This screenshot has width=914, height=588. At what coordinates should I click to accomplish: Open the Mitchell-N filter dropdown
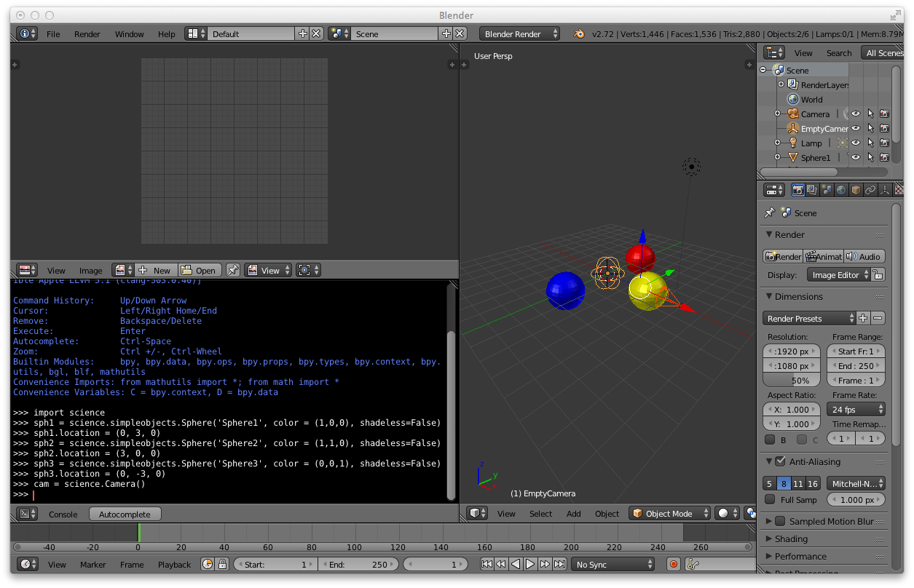tap(856, 483)
